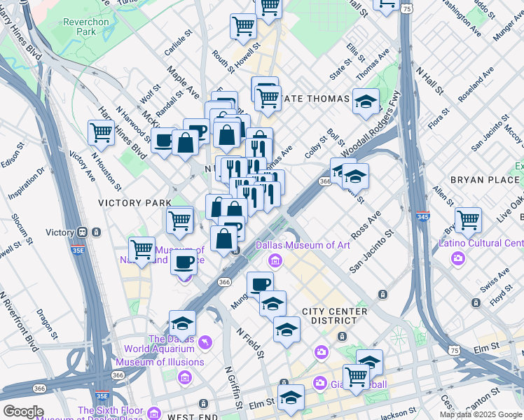Select the 366 shield below the Perot coffee marker
The width and height of the screenshot is (524, 420).
tap(224, 282)
